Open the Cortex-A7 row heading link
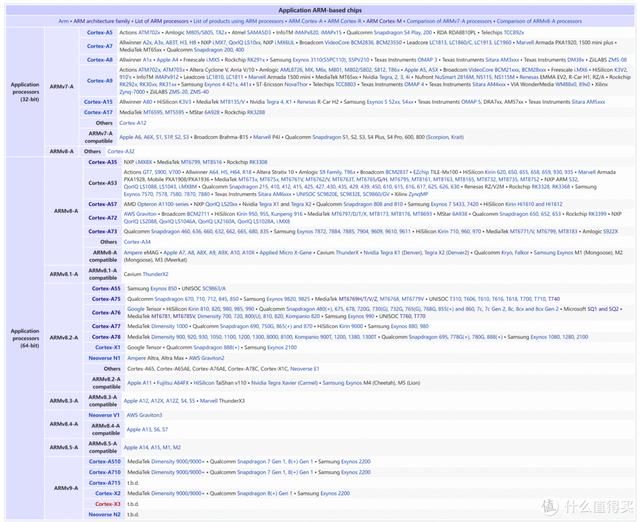Screen dimensions: 640x522 coord(100,46)
